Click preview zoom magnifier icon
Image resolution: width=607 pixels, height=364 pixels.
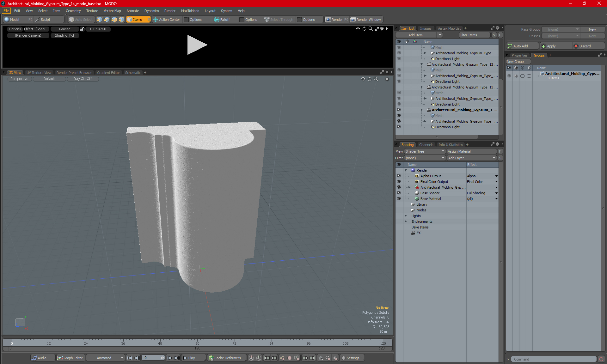click(371, 29)
